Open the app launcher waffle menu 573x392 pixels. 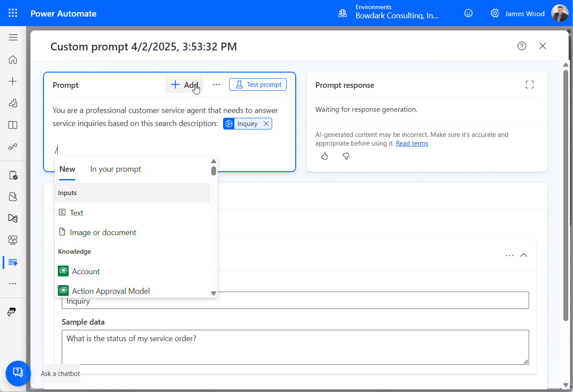coord(13,13)
